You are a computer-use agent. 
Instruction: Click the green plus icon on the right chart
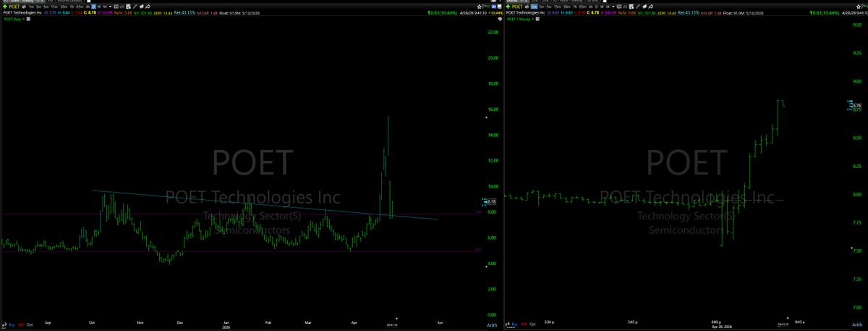point(509,7)
